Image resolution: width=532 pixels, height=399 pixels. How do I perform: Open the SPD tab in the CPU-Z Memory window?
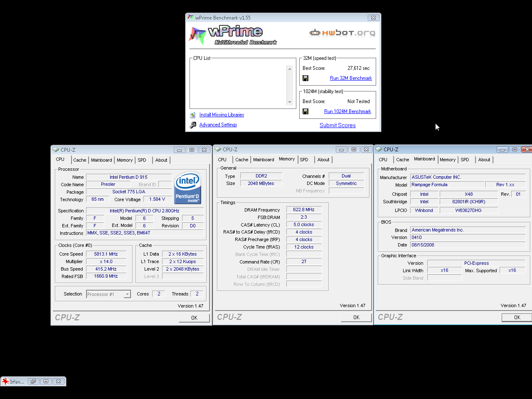pos(304,160)
